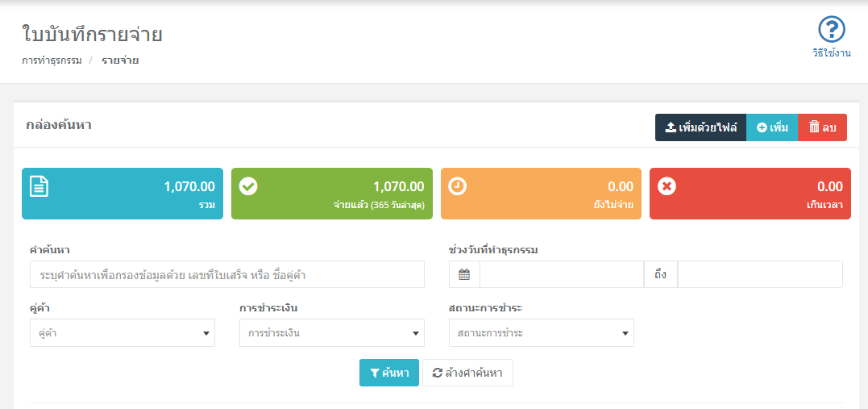Click the clock icon on ยังไม่จ่าย card
The image size is (868, 409).
click(457, 186)
